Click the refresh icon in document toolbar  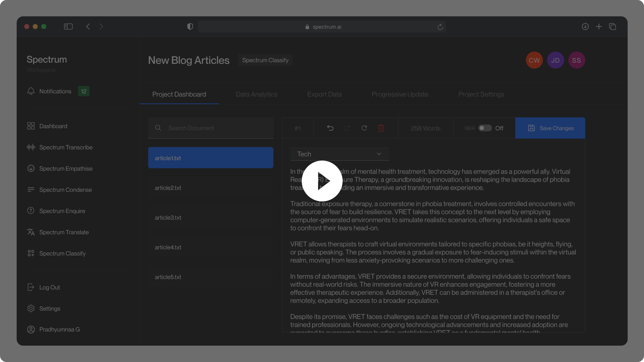tap(364, 128)
